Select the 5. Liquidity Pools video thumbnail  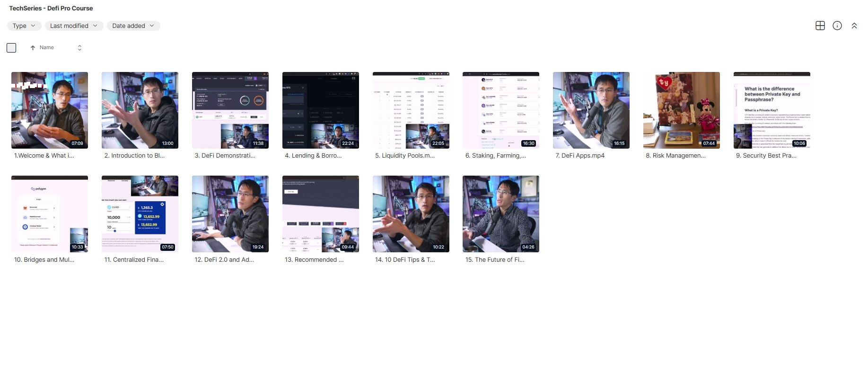click(411, 110)
